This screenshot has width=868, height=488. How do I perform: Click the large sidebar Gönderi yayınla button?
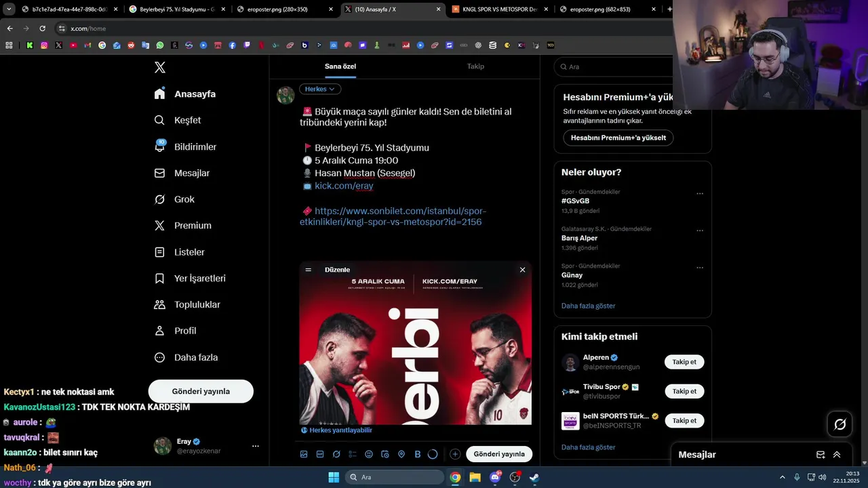[201, 391]
